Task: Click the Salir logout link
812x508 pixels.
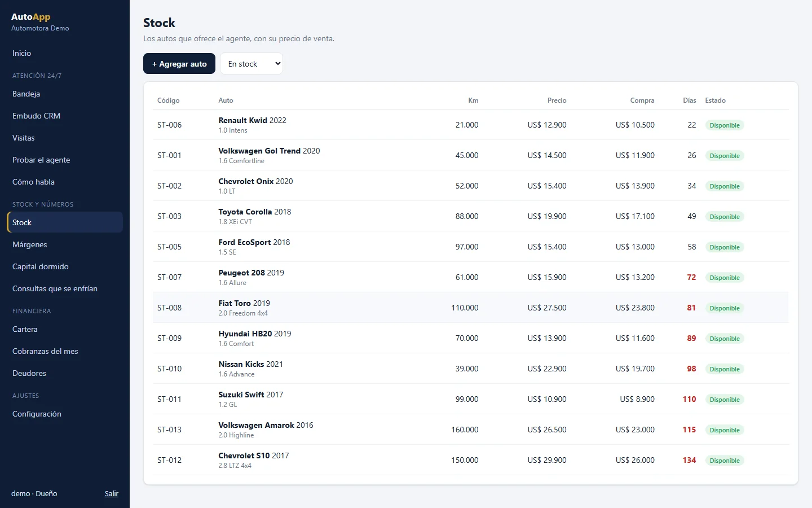Action: (112, 493)
